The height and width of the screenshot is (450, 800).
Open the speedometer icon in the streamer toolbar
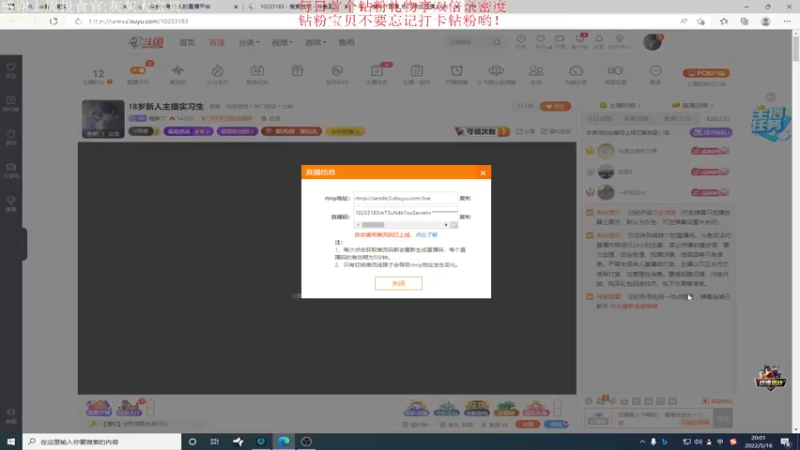click(576, 70)
